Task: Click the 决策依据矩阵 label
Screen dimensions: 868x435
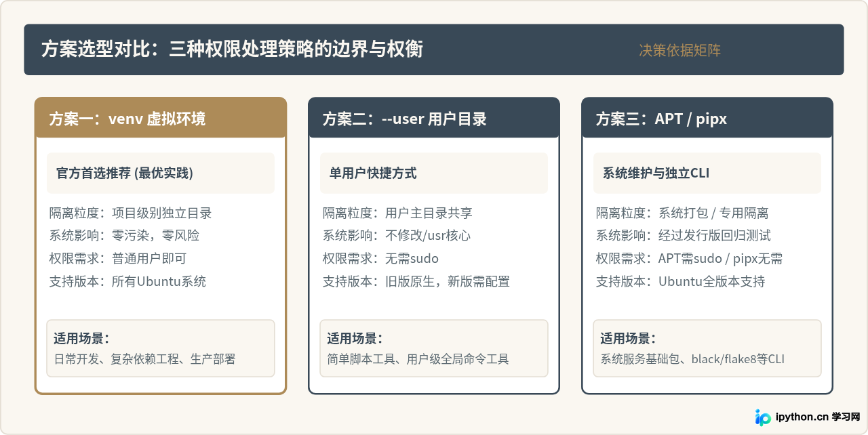Action: tap(679, 50)
